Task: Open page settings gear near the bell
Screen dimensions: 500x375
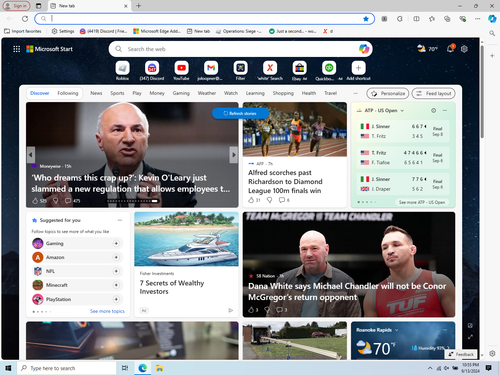Action: pos(464,49)
